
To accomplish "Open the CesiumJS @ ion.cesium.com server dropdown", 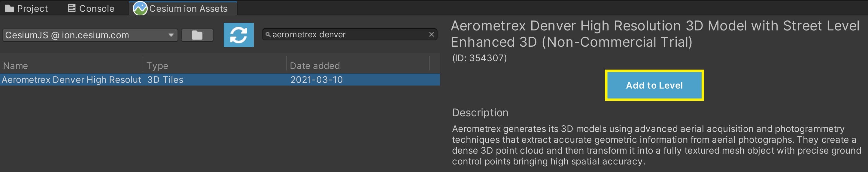I will [90, 35].
